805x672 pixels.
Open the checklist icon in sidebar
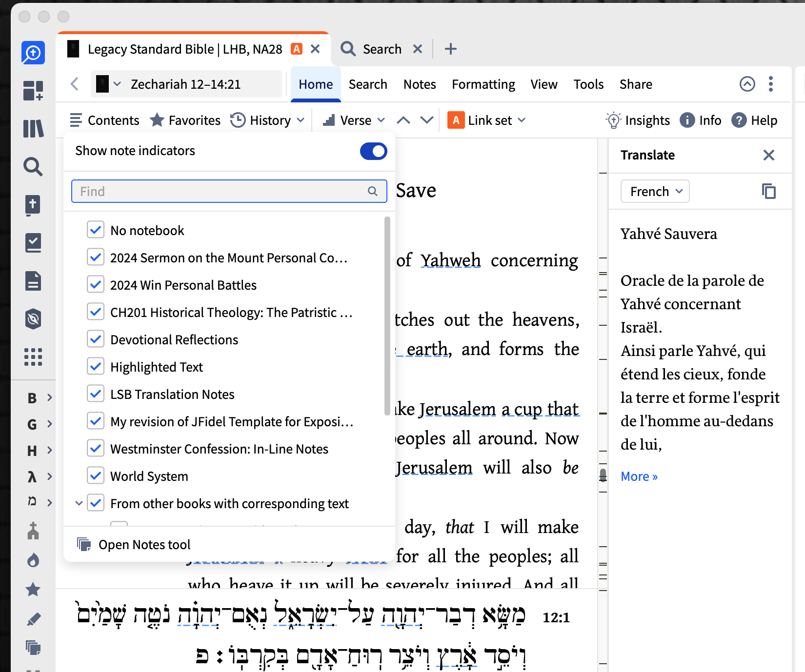point(33,243)
